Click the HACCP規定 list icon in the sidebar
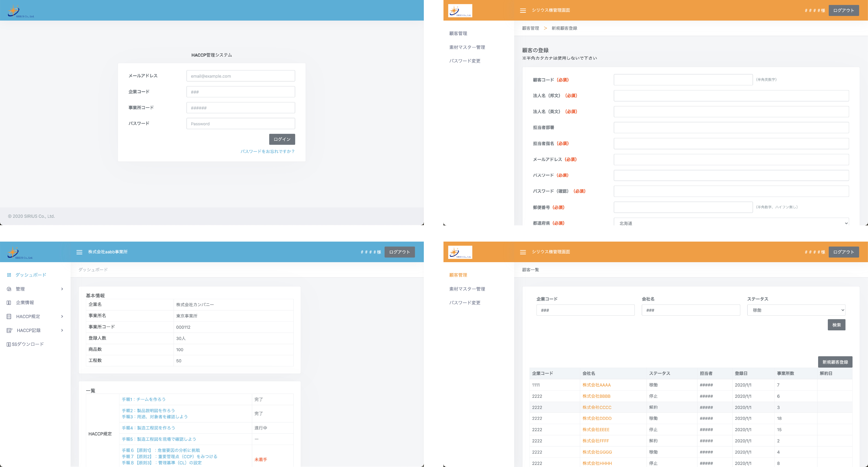 [9, 317]
